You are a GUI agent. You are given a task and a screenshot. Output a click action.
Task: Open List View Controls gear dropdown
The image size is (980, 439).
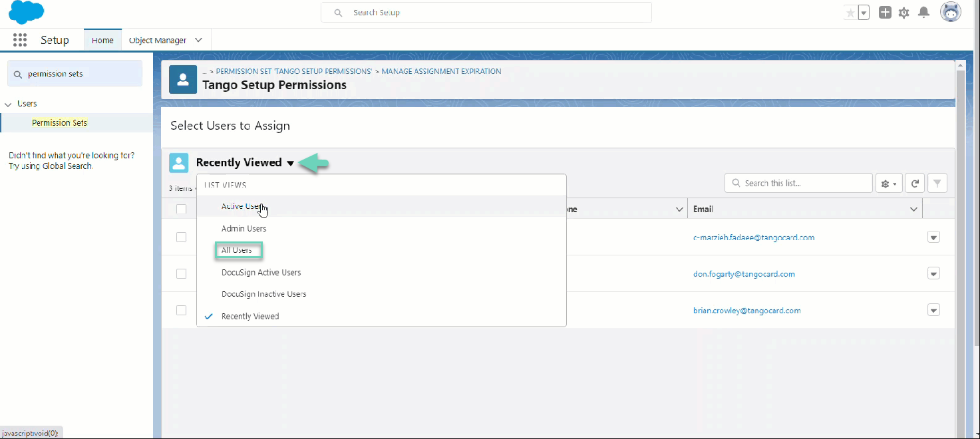click(889, 184)
